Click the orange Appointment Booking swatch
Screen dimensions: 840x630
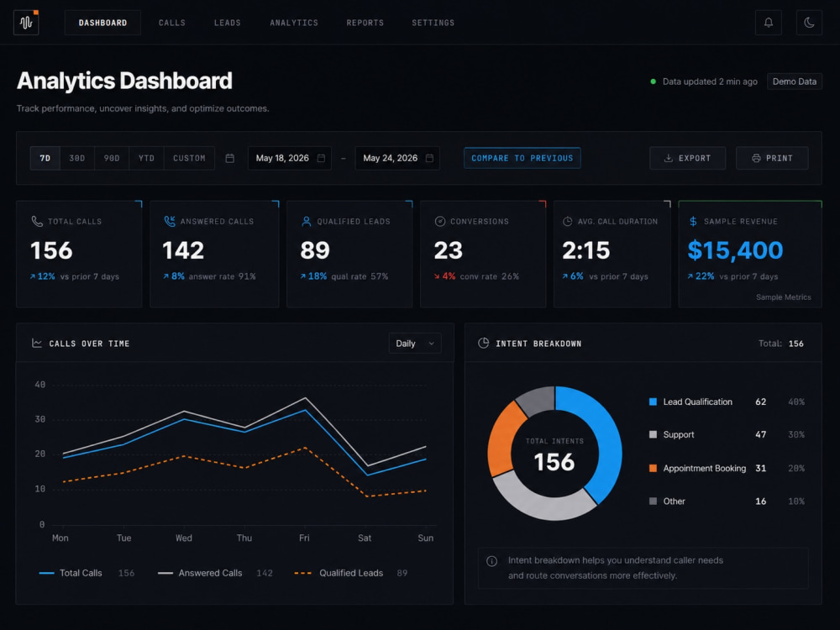tap(653, 468)
